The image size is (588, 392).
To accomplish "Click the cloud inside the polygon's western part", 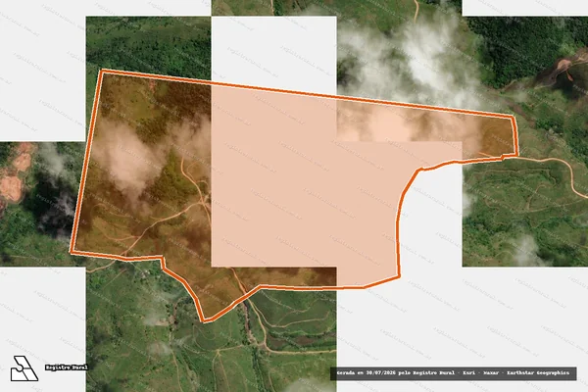I will coord(129,160).
